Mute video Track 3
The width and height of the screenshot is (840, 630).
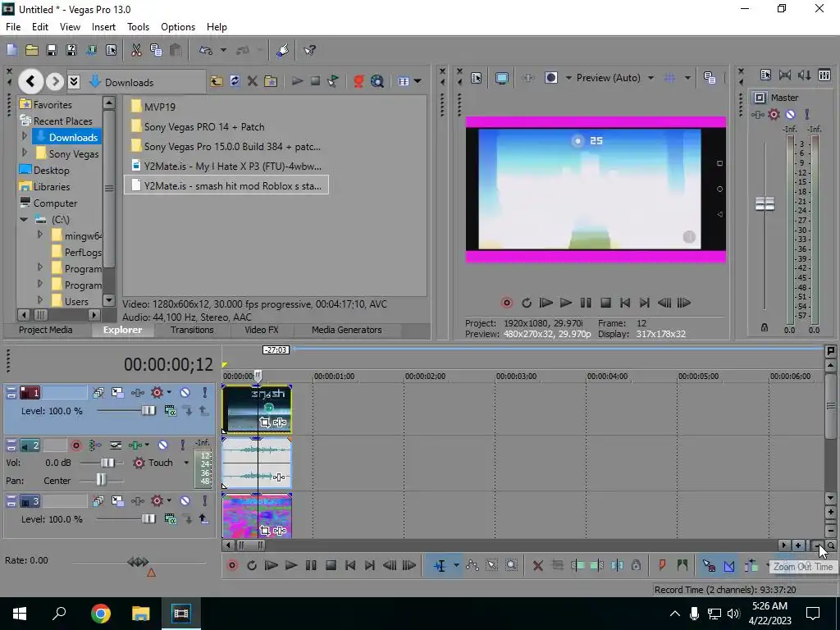(185, 501)
